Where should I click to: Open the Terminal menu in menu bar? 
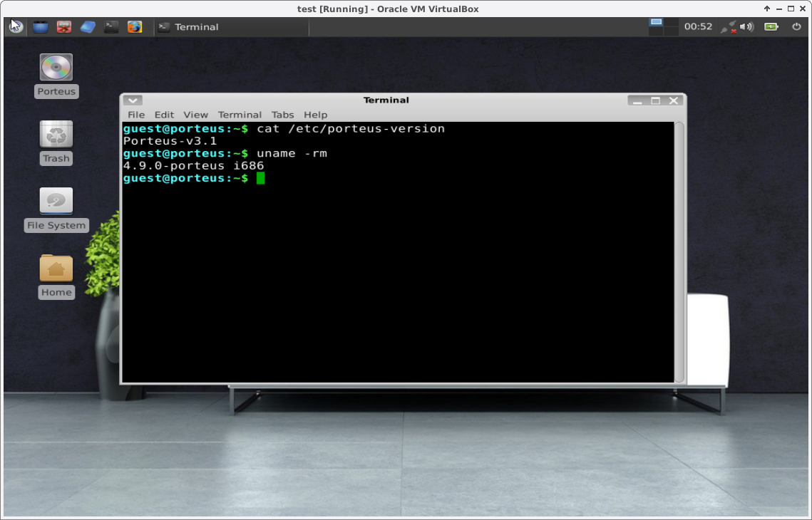pos(240,115)
